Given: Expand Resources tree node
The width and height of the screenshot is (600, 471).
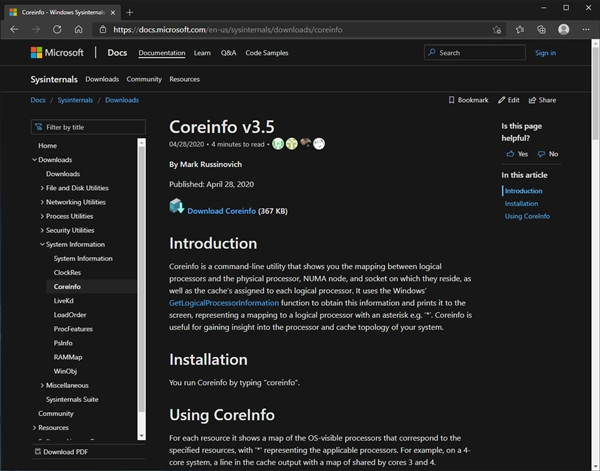Looking at the screenshot, I should pos(34,427).
